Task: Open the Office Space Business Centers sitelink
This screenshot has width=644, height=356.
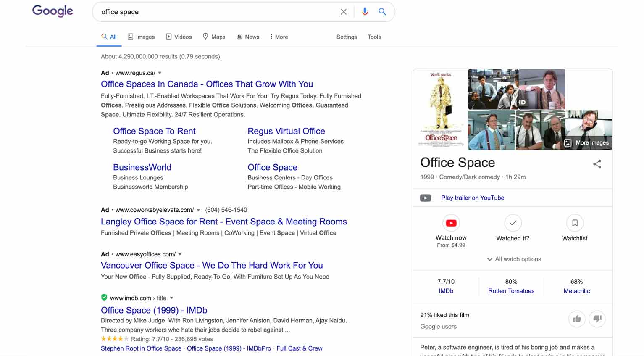Action: 272,167
